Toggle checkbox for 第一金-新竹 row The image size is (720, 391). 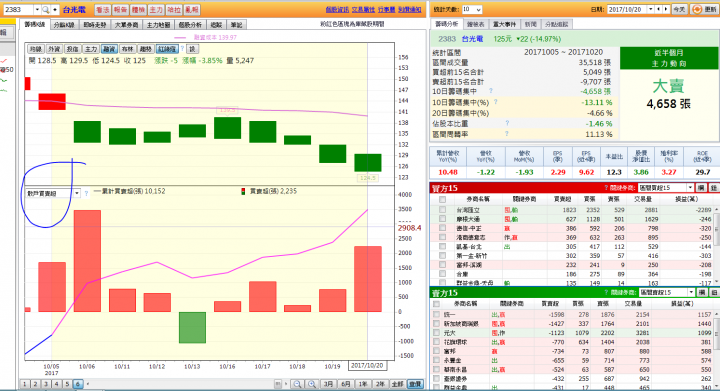coord(442,256)
